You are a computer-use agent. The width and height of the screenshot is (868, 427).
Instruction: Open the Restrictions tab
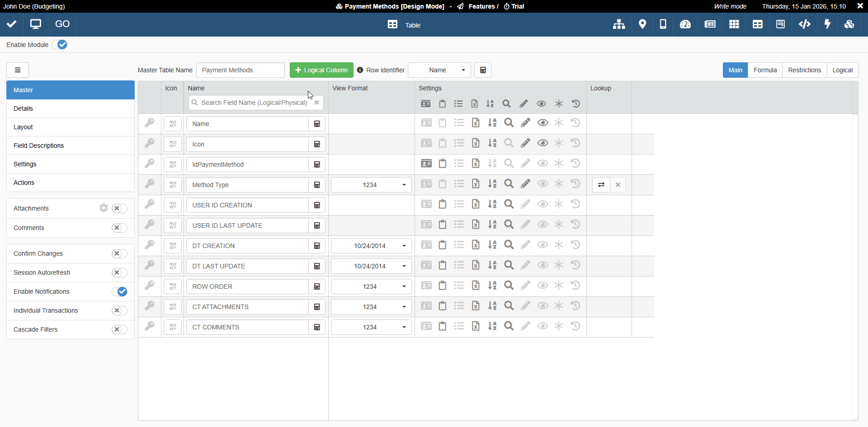[x=804, y=70]
